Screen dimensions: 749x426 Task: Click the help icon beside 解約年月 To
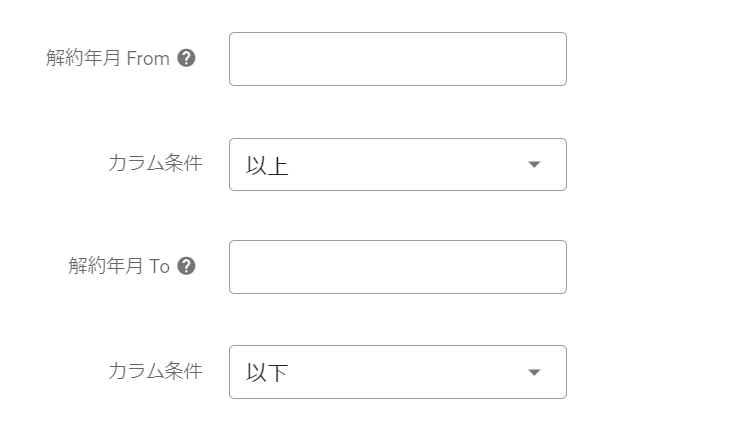[186, 266]
